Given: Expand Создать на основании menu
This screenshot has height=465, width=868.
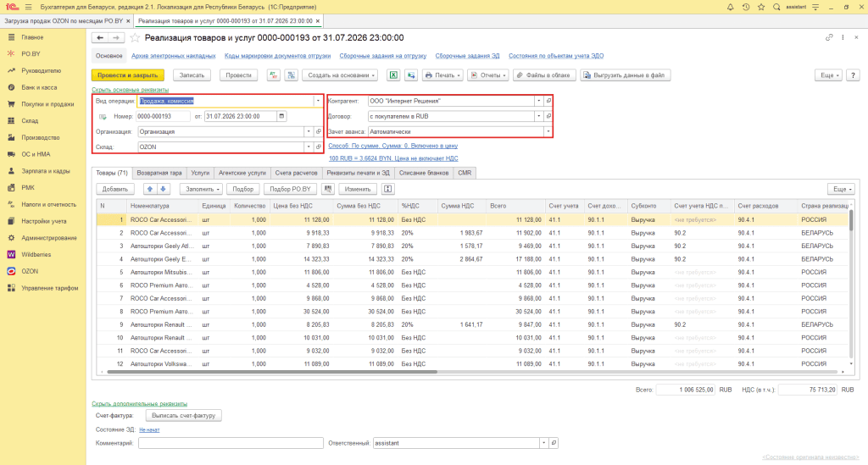Looking at the screenshot, I should pyautogui.click(x=341, y=75).
